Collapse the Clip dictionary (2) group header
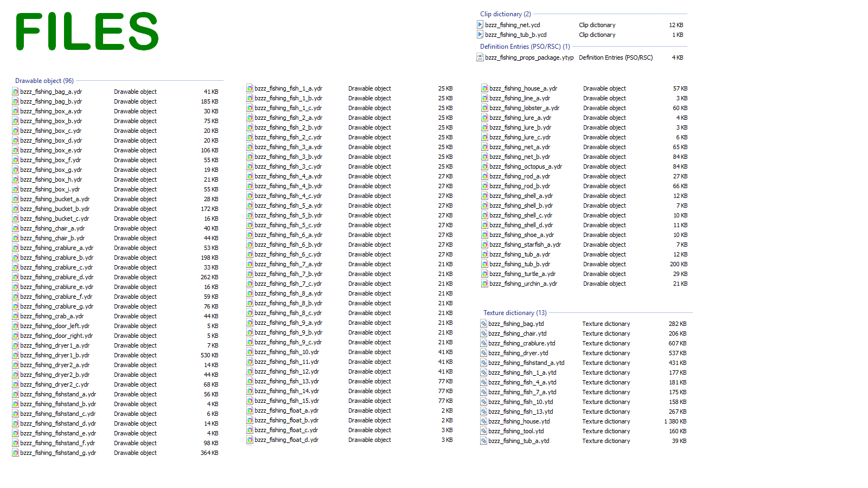Viewport: 868px width, 488px height. point(505,14)
